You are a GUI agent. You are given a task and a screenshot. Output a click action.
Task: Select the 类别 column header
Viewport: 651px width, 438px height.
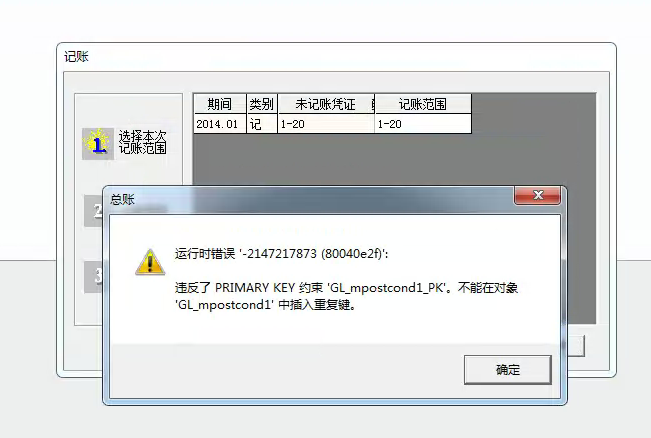tap(262, 104)
